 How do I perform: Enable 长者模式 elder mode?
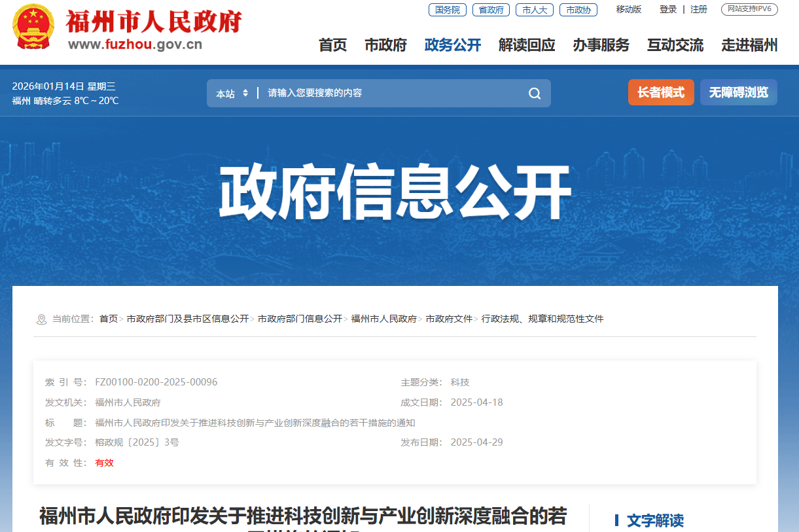(661, 92)
